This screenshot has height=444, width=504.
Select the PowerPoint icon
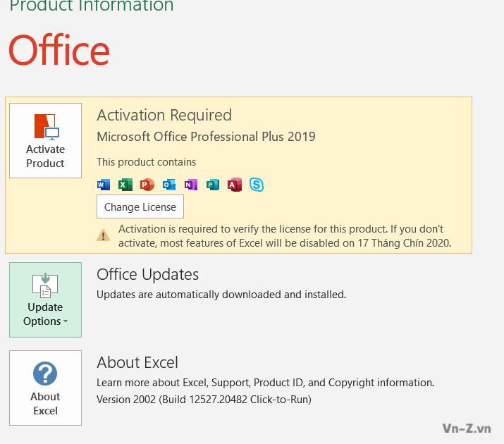(x=147, y=185)
